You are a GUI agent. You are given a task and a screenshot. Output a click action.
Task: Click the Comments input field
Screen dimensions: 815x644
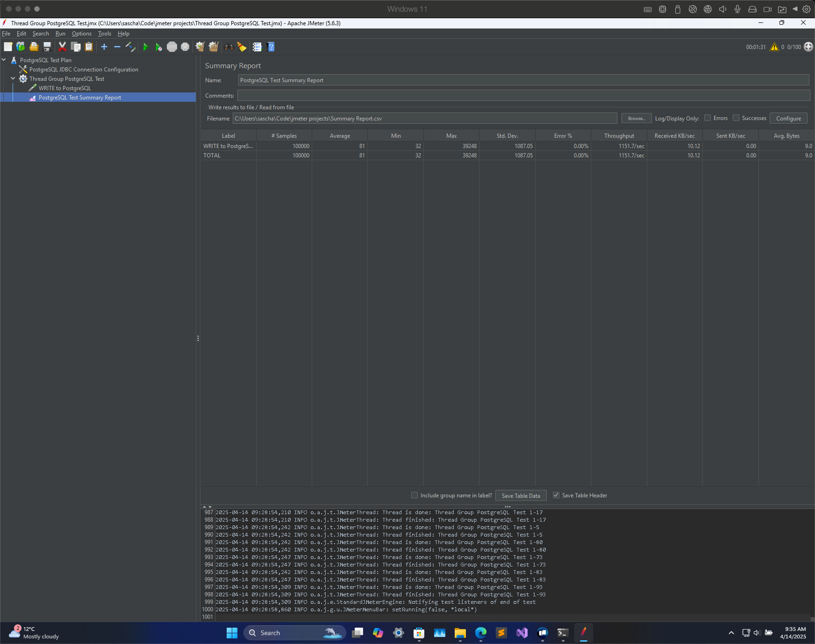point(523,95)
